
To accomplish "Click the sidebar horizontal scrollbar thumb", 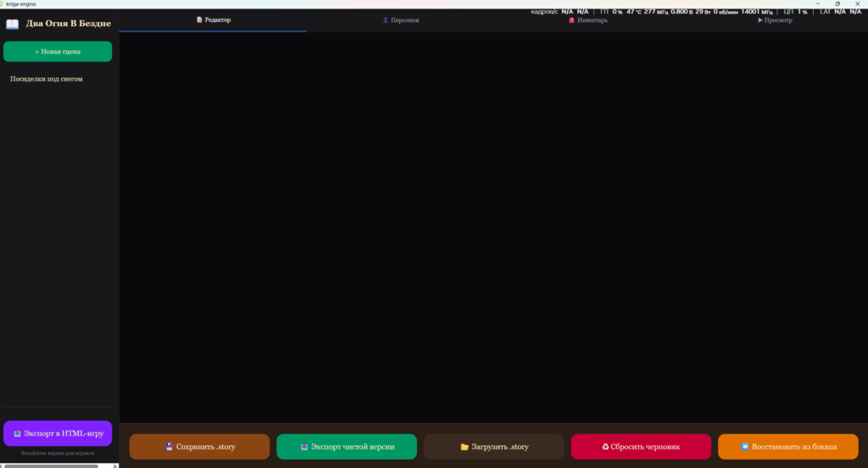I will (51, 465).
